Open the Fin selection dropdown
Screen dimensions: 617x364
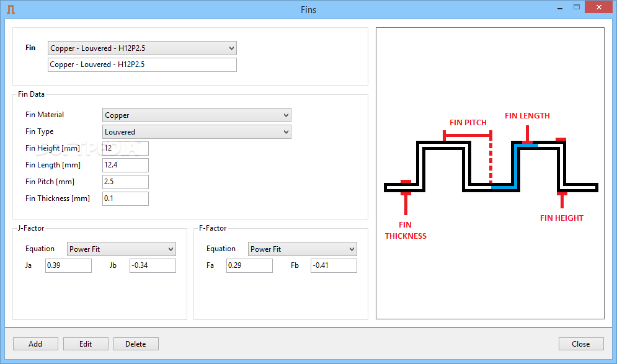tap(142, 48)
